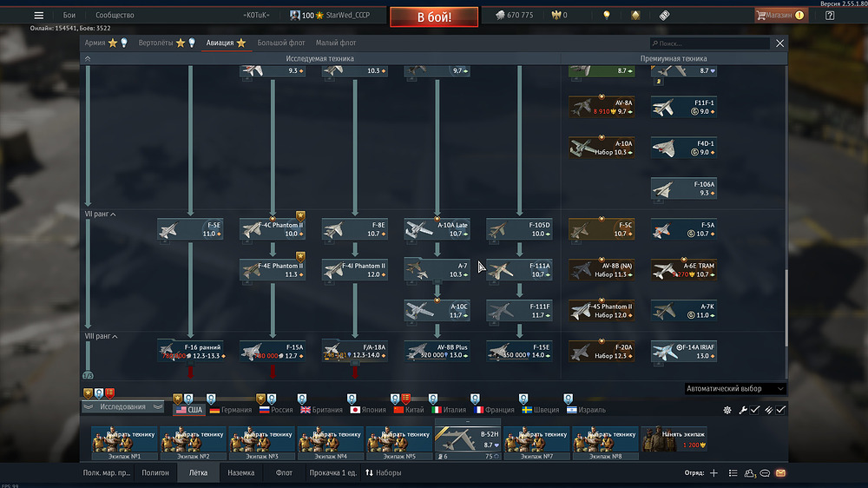868x488 pixels.
Task: Select the A-10C aircraft card
Action: click(437, 311)
